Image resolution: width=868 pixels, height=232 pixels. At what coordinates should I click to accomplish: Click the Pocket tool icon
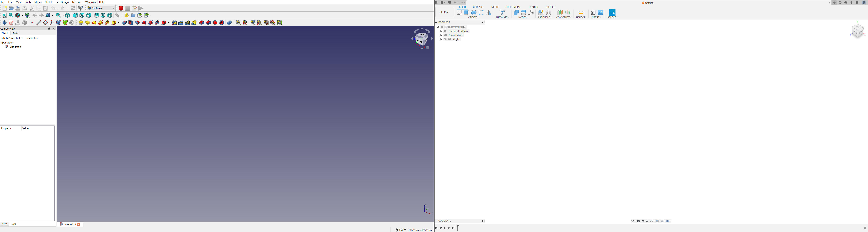point(124,23)
